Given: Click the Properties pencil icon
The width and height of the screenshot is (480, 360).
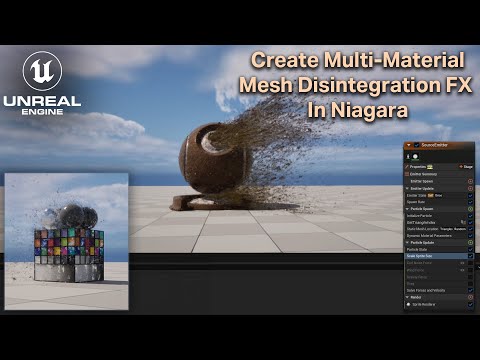Looking at the screenshot, I should coord(407,167).
